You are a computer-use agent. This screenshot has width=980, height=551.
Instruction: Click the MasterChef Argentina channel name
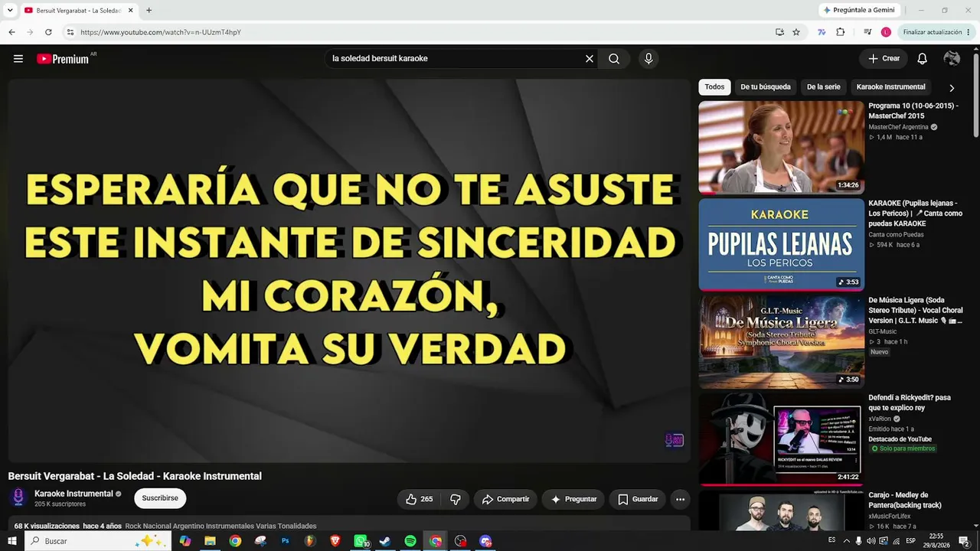click(898, 127)
